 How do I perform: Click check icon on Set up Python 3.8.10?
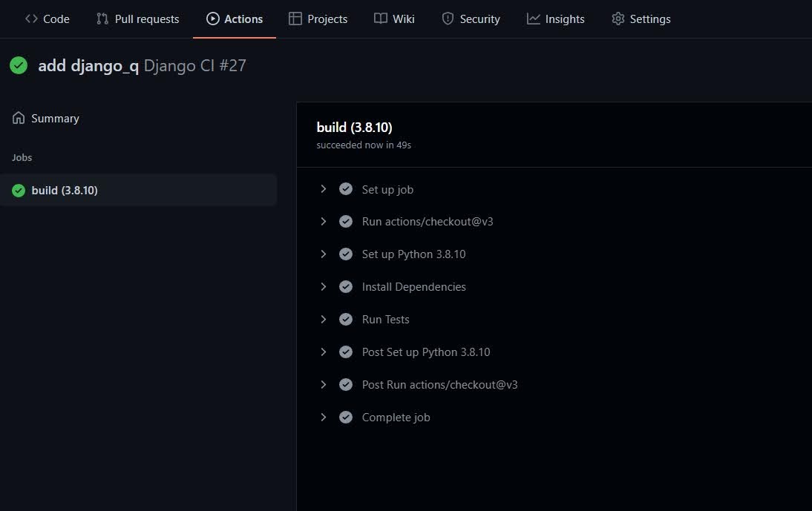346,254
